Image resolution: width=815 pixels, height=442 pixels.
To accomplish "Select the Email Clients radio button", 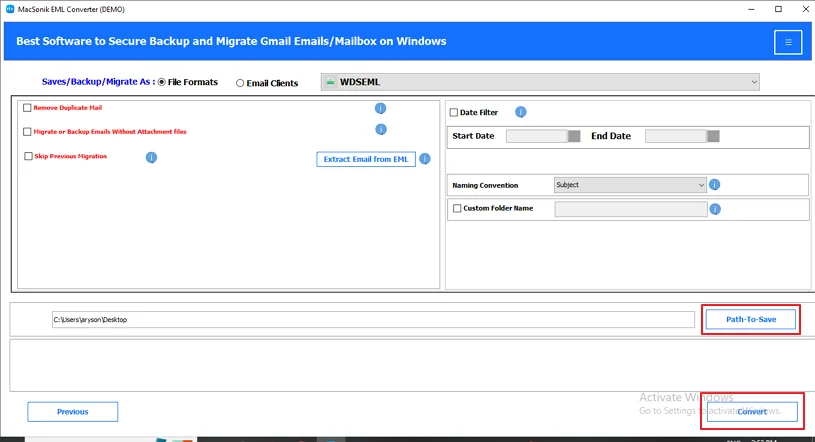I will [240, 83].
